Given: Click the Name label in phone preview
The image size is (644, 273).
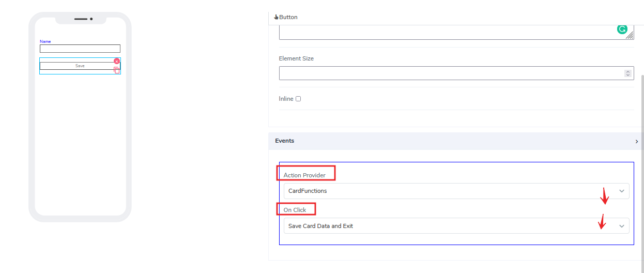Looking at the screenshot, I should pos(45,41).
